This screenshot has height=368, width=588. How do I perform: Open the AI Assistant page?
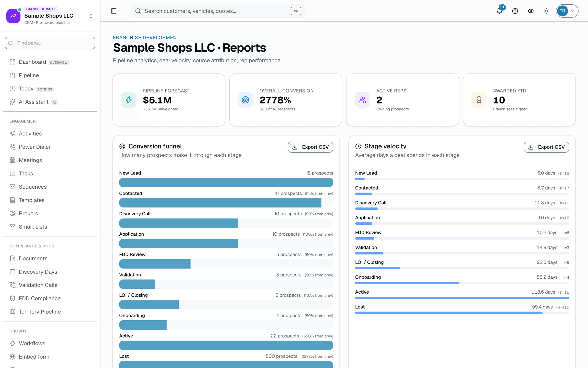[50, 102]
